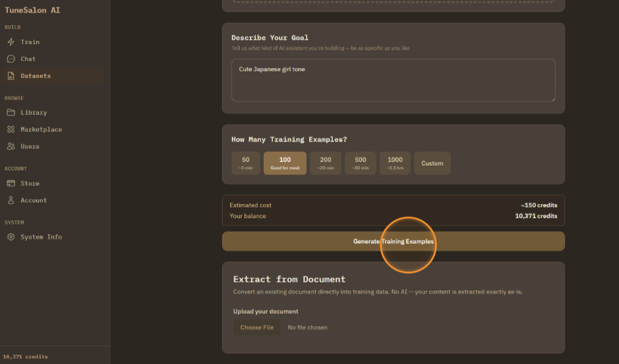Click the TuneSalon AI logo title
The image size is (619, 364).
[32, 10]
